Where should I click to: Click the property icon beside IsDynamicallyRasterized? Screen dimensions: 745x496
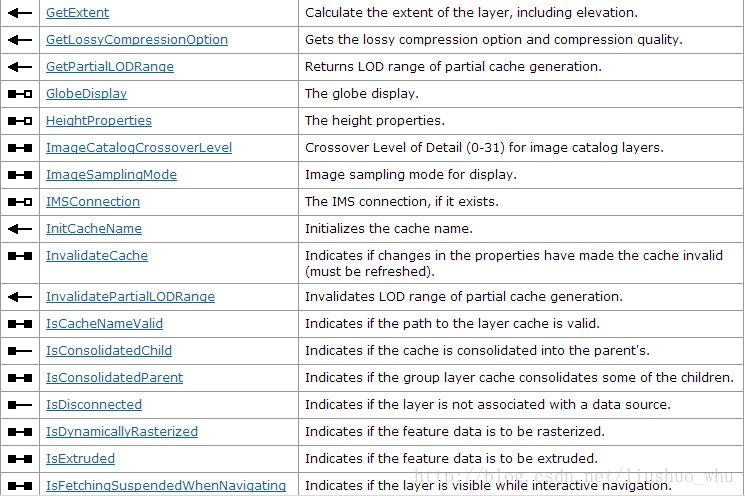point(20,432)
